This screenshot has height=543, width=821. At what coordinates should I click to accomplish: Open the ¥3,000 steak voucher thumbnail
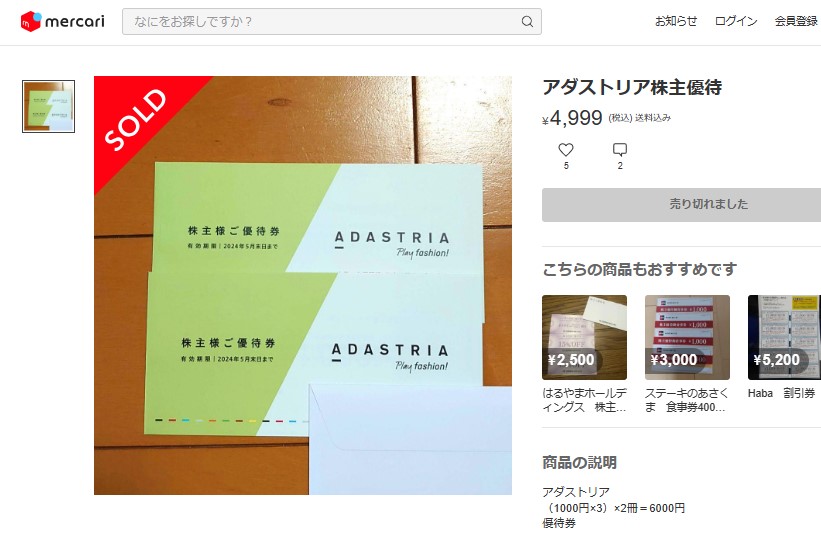[x=687, y=337]
